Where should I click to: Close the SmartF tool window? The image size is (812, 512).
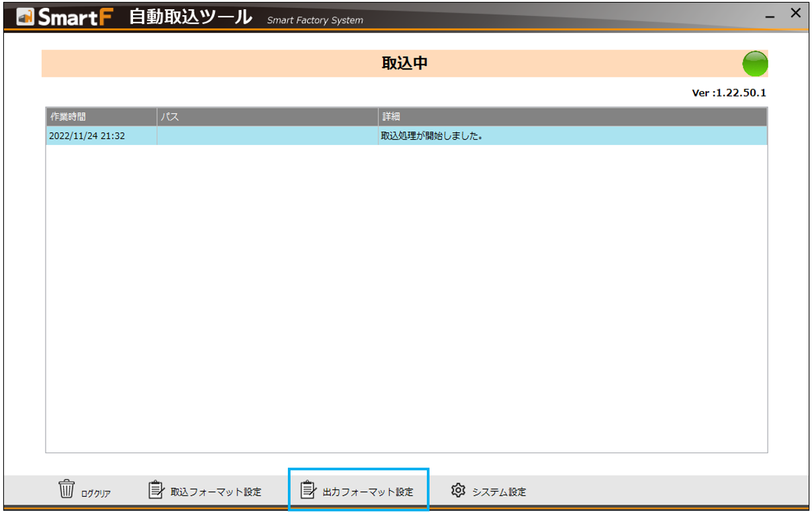(795, 12)
